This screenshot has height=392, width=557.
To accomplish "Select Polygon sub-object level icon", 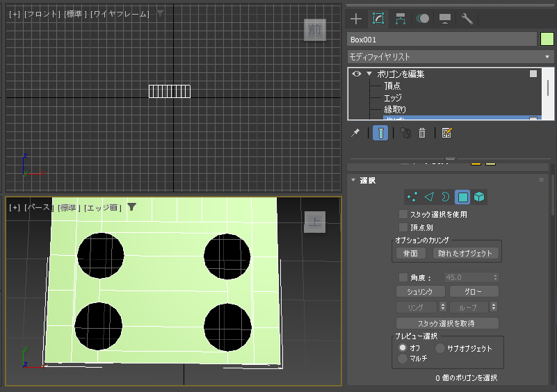I will (x=462, y=197).
